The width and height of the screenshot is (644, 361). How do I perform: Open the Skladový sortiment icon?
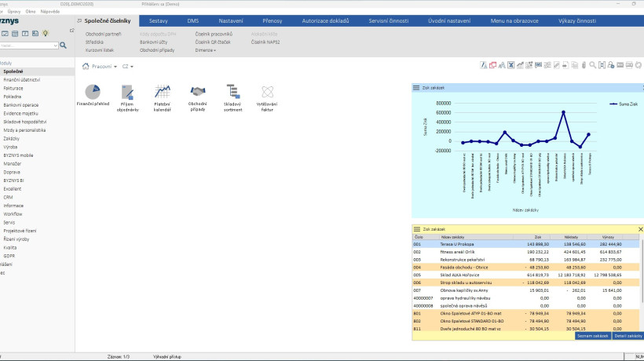coord(232,91)
